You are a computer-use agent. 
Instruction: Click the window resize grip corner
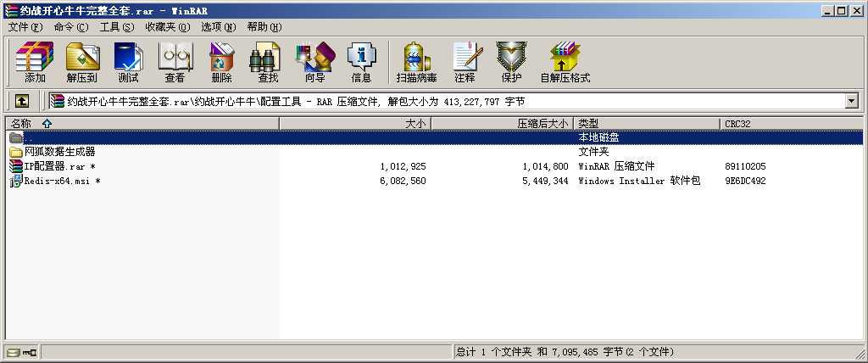[858, 355]
